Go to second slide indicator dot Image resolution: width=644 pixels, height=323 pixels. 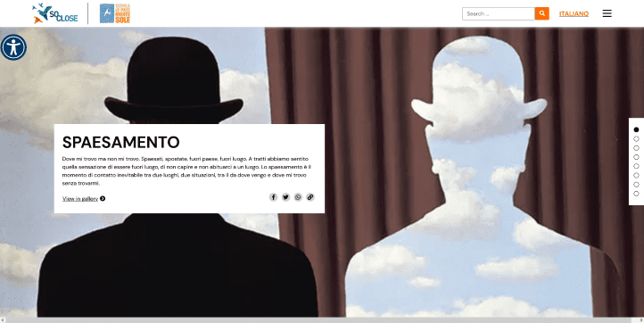[x=636, y=139]
